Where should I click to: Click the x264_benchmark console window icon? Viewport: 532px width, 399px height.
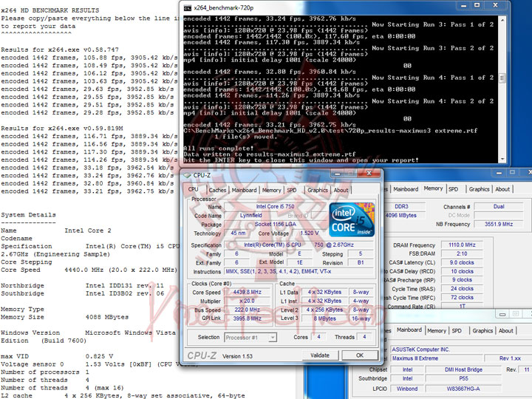point(187,8)
